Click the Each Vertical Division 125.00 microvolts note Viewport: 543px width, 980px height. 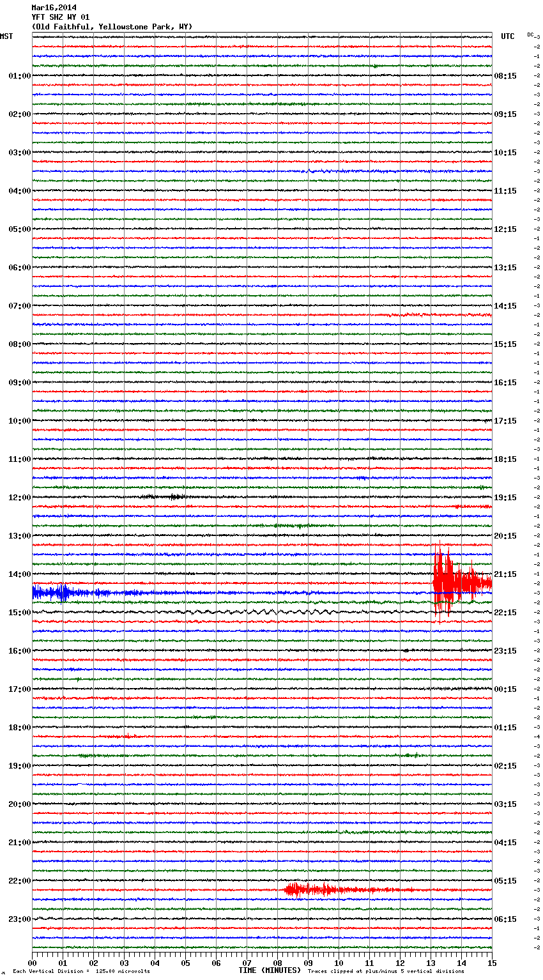pyautogui.click(x=81, y=971)
